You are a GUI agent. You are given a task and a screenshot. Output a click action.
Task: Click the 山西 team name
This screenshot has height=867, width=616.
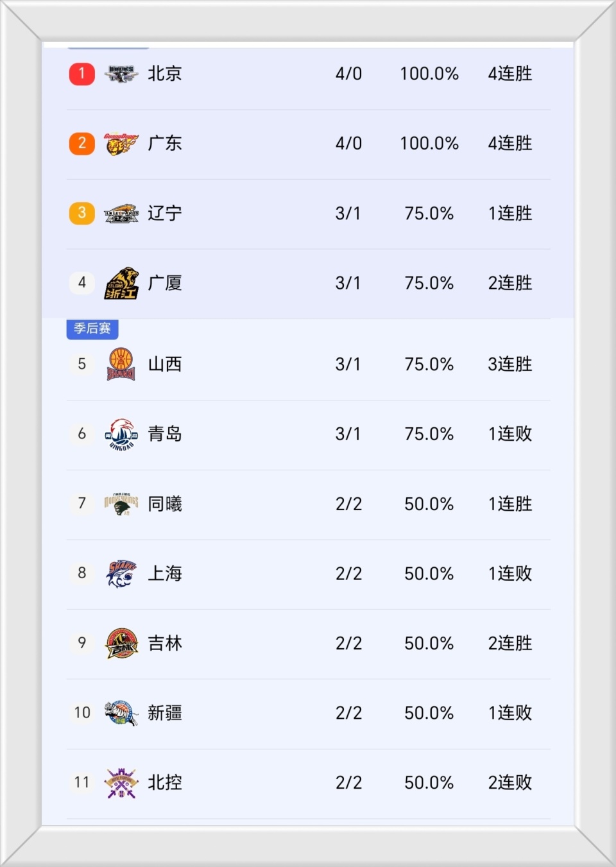coord(165,365)
